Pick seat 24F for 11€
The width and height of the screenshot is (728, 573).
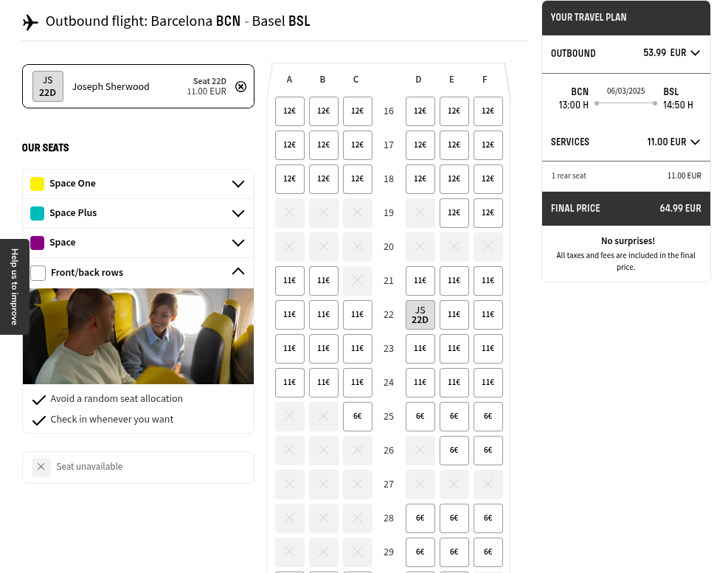tap(488, 383)
